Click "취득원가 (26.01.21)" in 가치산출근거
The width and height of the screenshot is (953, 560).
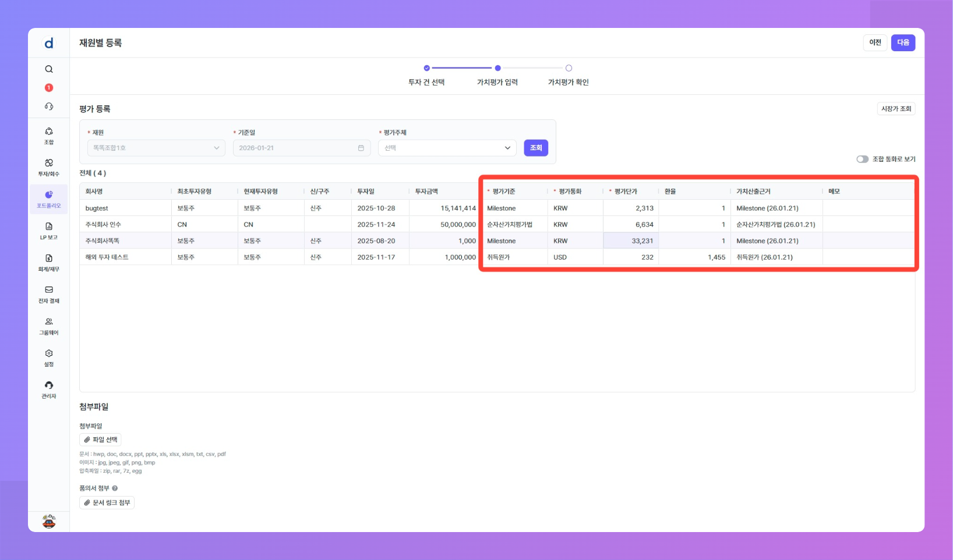(764, 257)
